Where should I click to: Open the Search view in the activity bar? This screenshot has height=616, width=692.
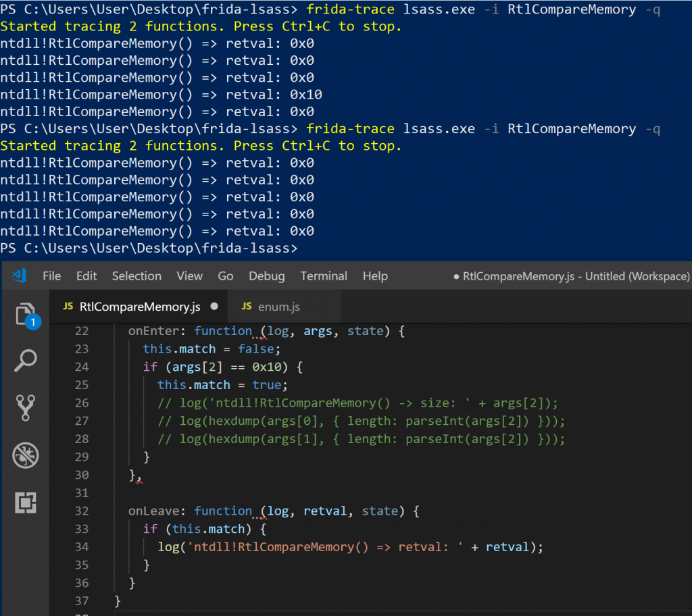coord(25,361)
